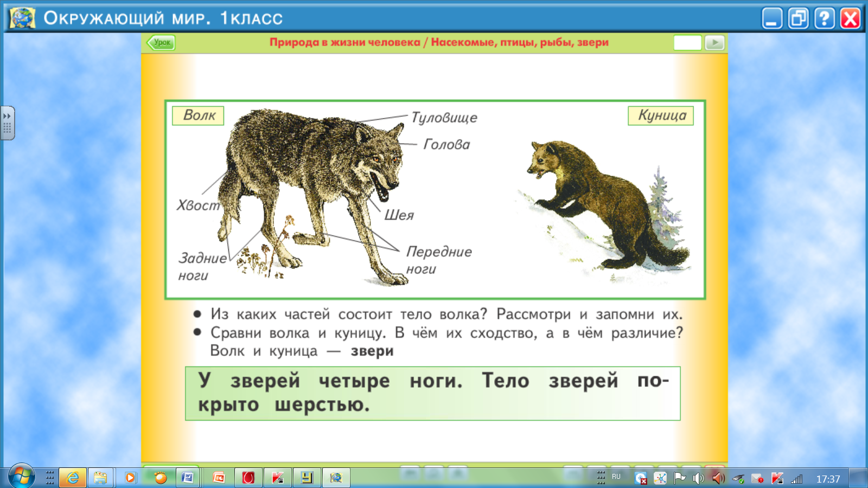Image resolution: width=868 pixels, height=488 pixels.
Task: Click the Задние ноги label
Action: tap(202, 266)
